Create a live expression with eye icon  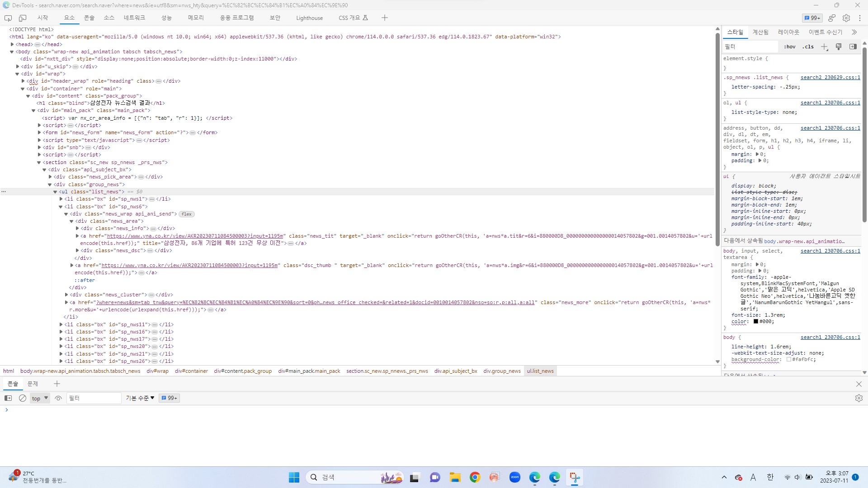coord(58,398)
